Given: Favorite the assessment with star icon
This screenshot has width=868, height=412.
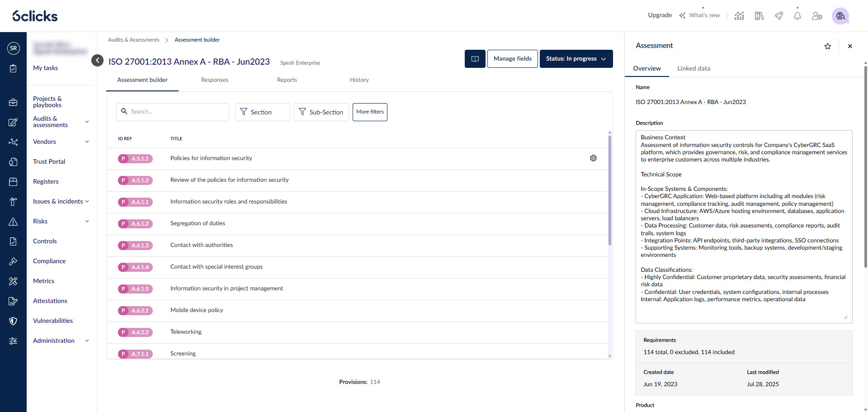Looking at the screenshot, I should pyautogui.click(x=827, y=46).
